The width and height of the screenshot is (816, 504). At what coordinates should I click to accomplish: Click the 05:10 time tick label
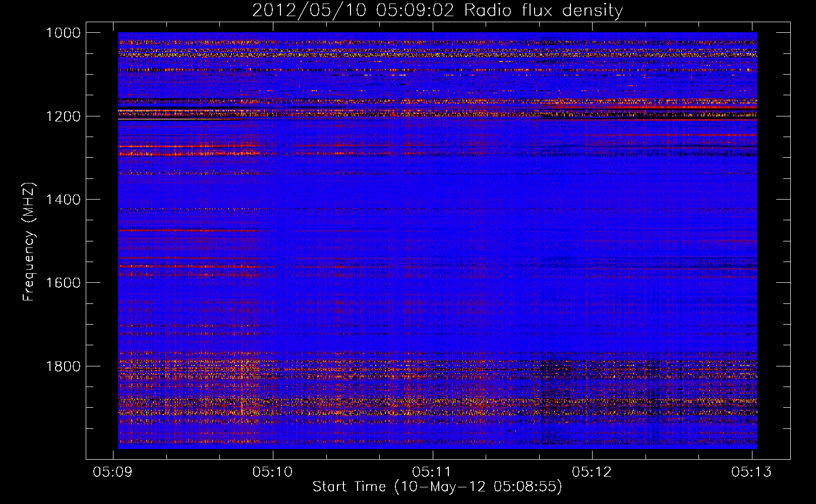tap(273, 472)
